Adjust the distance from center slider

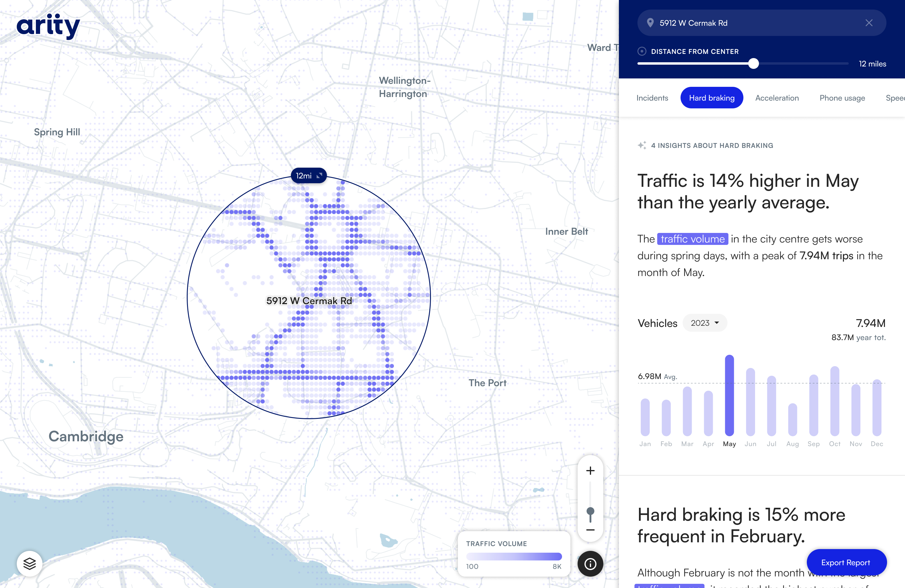click(x=753, y=64)
